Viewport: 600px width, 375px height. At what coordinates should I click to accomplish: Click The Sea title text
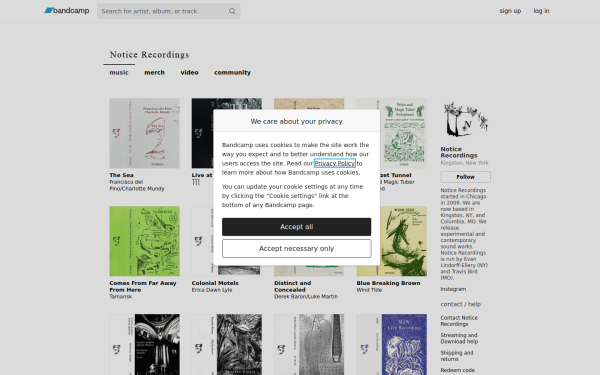click(x=121, y=175)
